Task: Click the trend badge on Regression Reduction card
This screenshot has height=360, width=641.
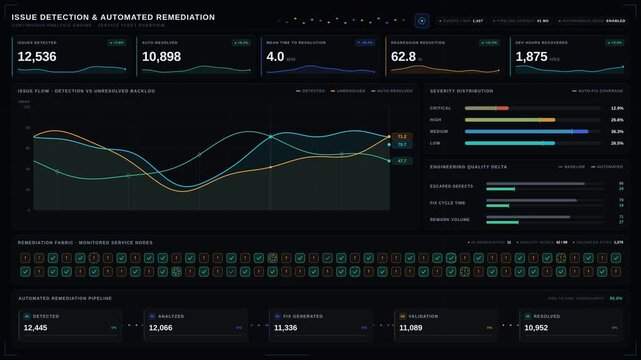Action: 489,42
